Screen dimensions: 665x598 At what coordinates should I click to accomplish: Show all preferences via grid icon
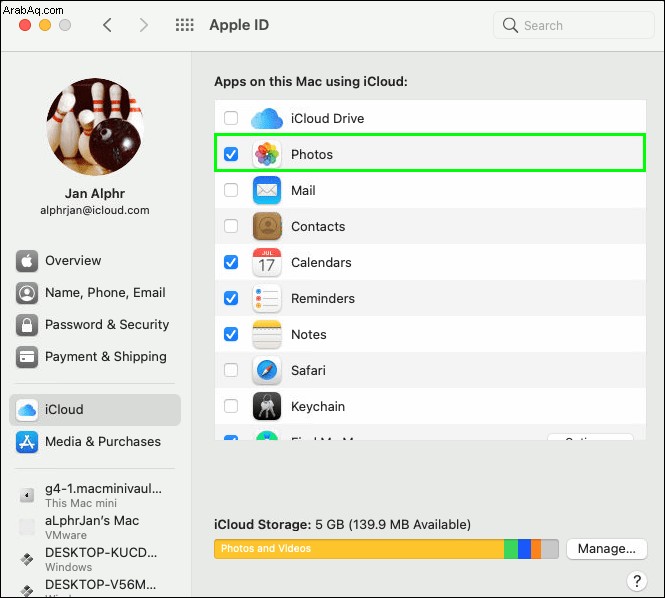point(184,25)
